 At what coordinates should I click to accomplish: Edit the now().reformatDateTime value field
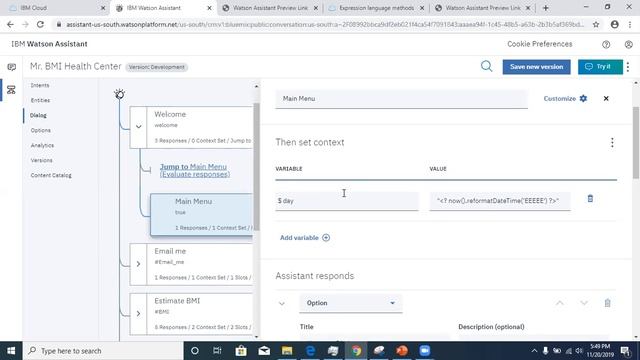click(500, 201)
